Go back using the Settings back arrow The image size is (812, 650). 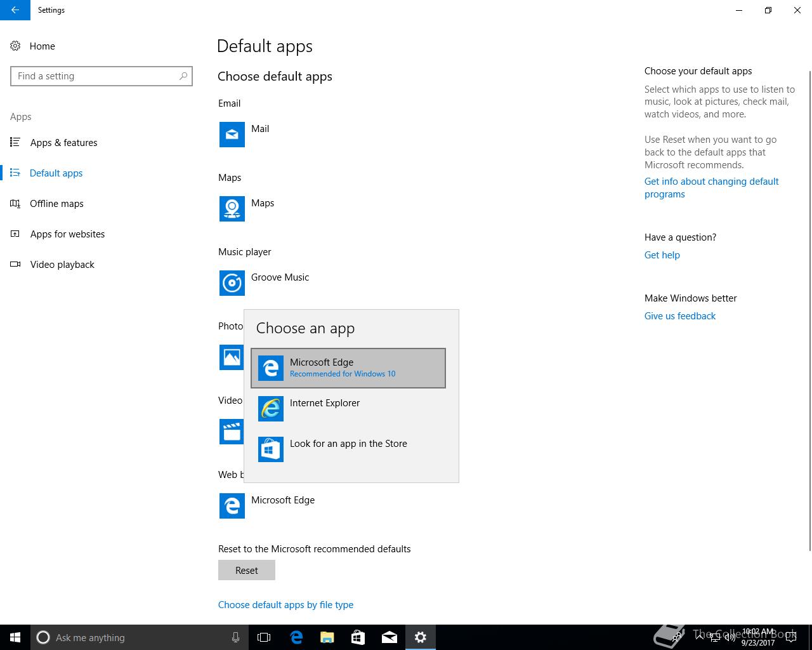15,10
